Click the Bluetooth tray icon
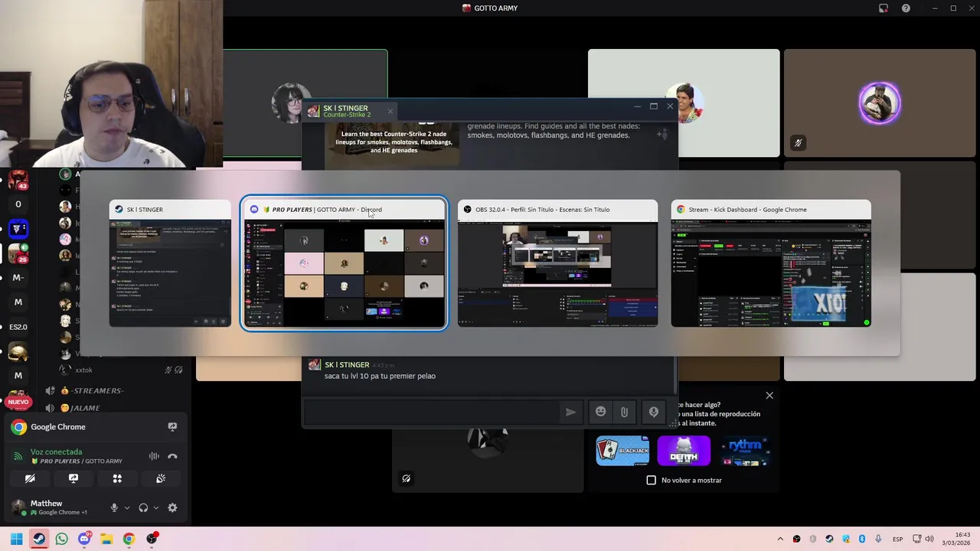 pos(861,539)
